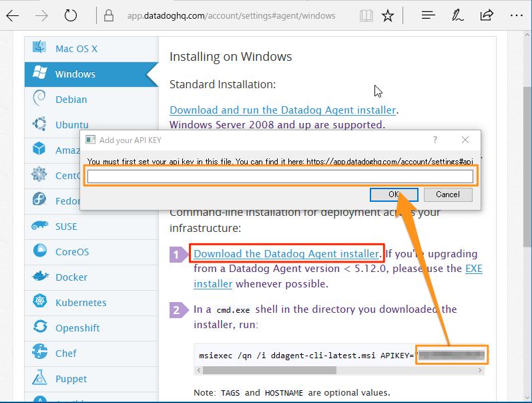
Task: Click the dialog help question mark
Action: [435, 140]
